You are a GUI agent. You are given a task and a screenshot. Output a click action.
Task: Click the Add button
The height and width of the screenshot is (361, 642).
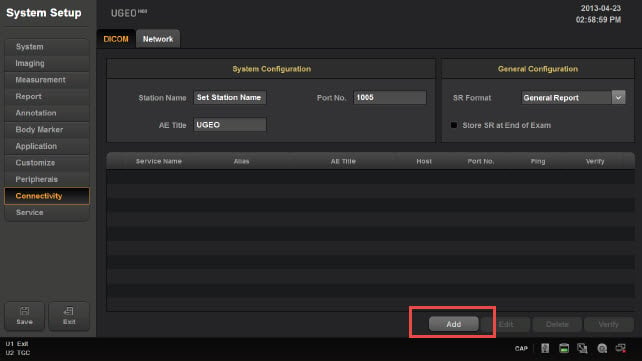[x=454, y=324]
